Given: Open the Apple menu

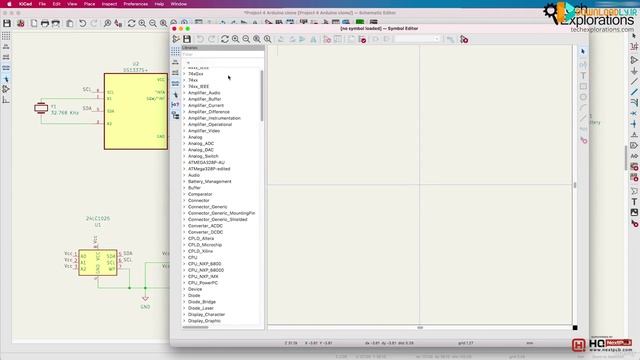Looking at the screenshot, I should tap(9, 4).
